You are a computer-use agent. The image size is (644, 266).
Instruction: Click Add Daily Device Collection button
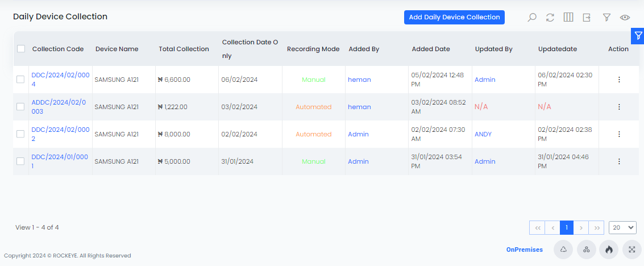(454, 17)
